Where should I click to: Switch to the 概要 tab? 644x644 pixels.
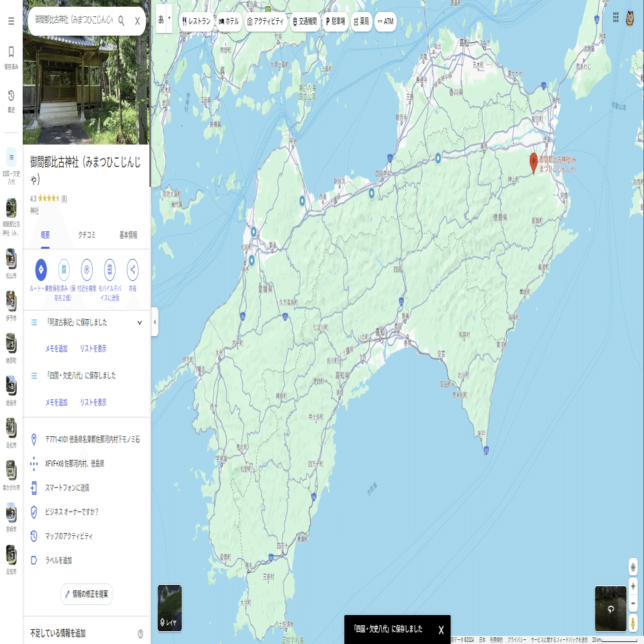[45, 235]
